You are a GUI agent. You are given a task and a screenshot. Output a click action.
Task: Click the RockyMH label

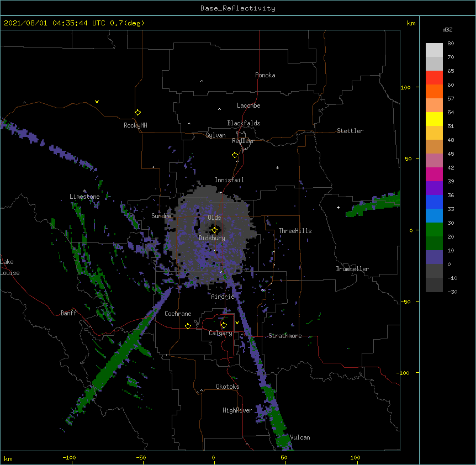tap(135, 125)
